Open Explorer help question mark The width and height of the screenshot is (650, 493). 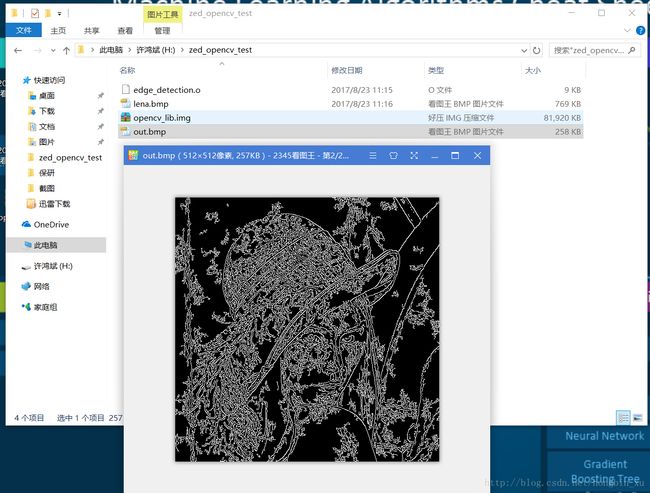point(640,30)
